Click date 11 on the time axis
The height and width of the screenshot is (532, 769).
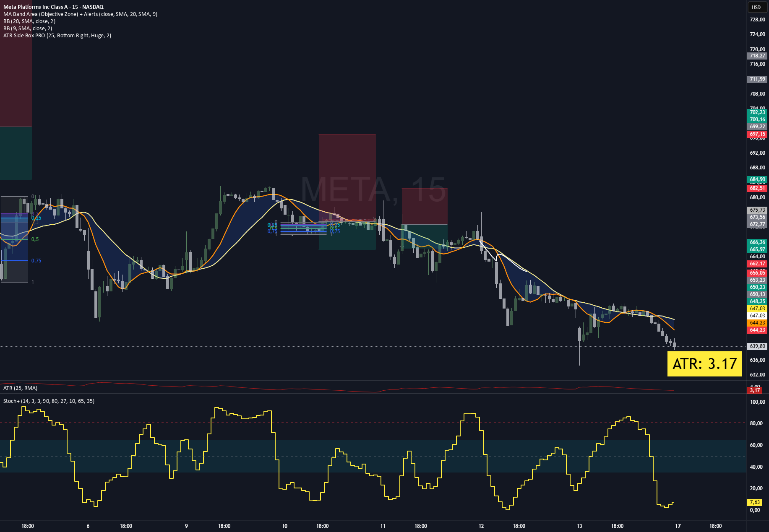pyautogui.click(x=383, y=526)
